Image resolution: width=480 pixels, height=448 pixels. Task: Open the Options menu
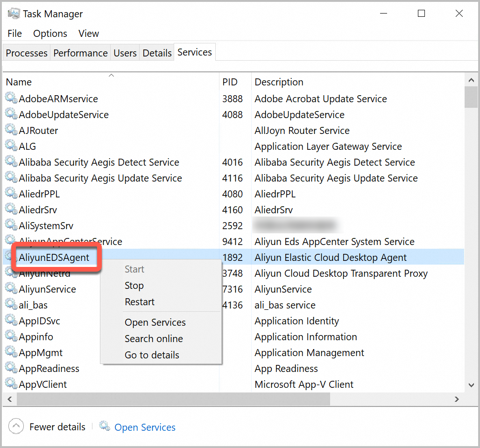[x=50, y=33]
